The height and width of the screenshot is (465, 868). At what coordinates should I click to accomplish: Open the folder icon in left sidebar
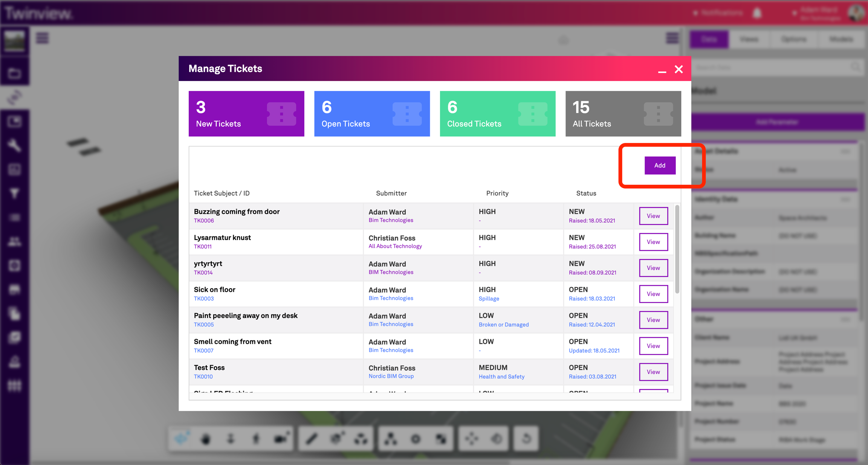pos(14,73)
